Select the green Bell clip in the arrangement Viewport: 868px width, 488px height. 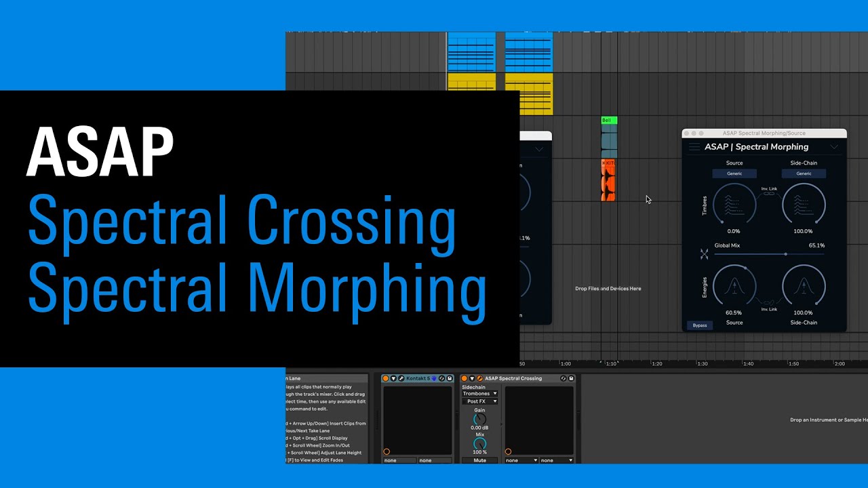pos(609,121)
